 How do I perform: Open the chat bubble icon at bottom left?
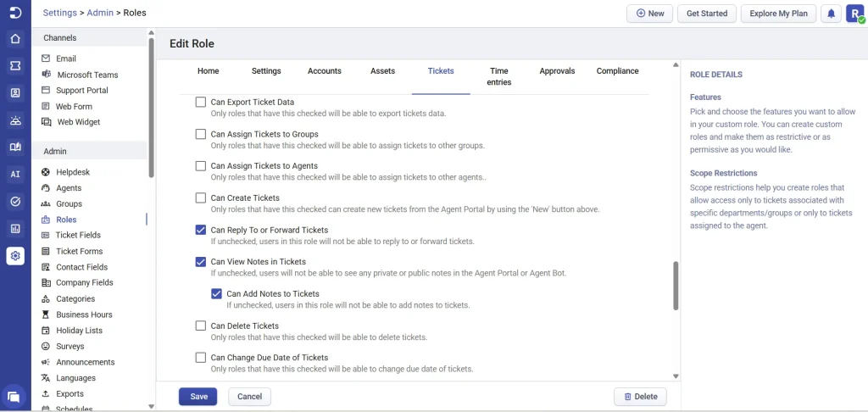[14, 397]
